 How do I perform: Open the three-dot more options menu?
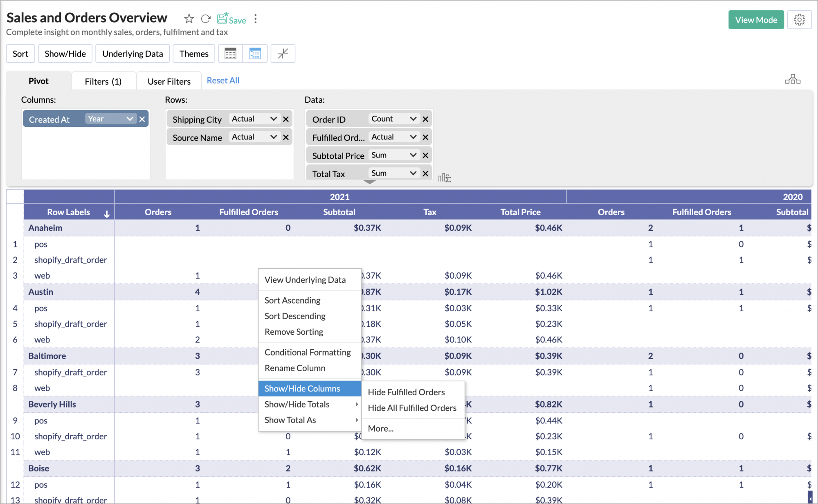[256, 19]
